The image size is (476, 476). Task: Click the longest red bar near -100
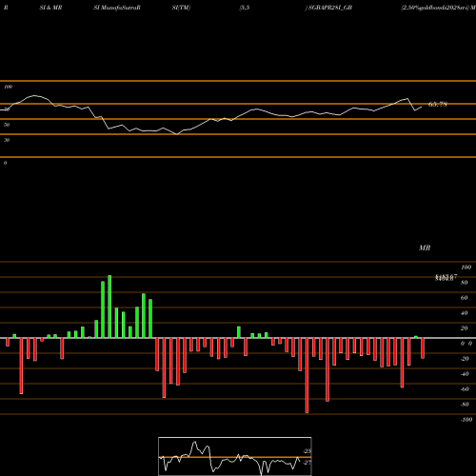(x=307, y=375)
